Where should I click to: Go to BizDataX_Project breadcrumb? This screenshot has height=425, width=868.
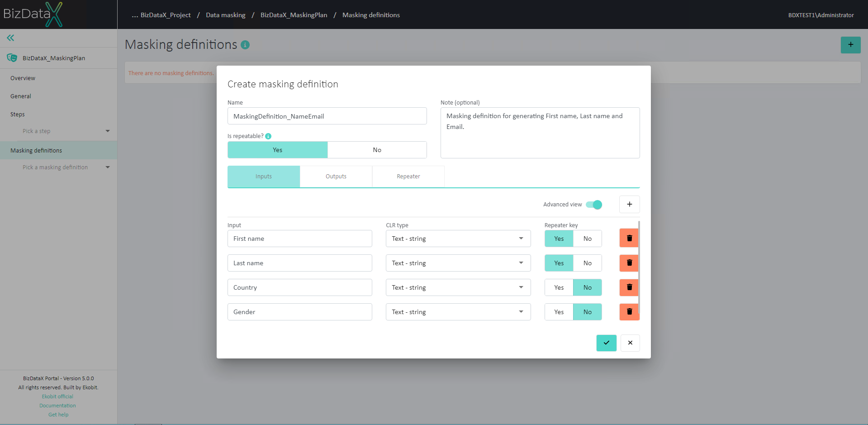tap(166, 15)
